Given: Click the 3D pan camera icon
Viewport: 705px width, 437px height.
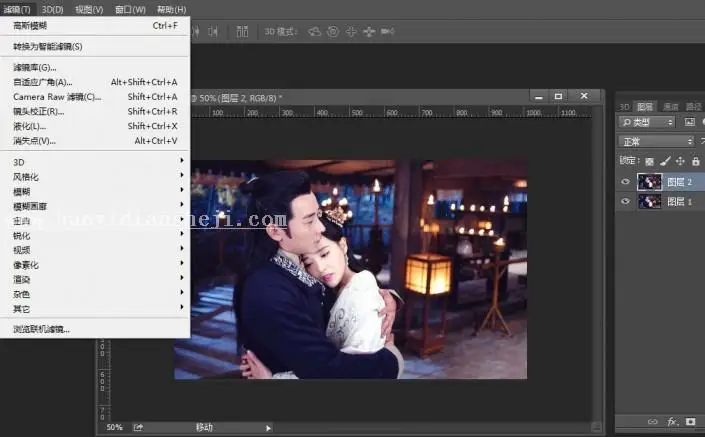Looking at the screenshot, I should click(x=351, y=31).
